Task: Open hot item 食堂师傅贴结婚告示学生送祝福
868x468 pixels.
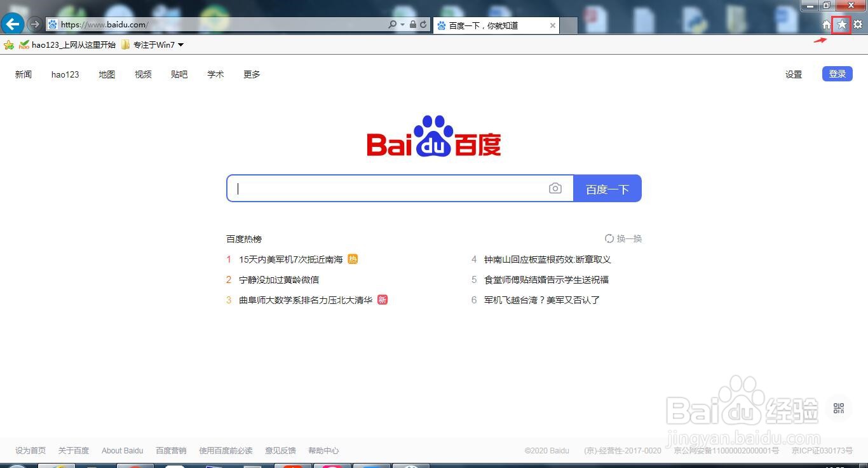Action: (x=546, y=280)
